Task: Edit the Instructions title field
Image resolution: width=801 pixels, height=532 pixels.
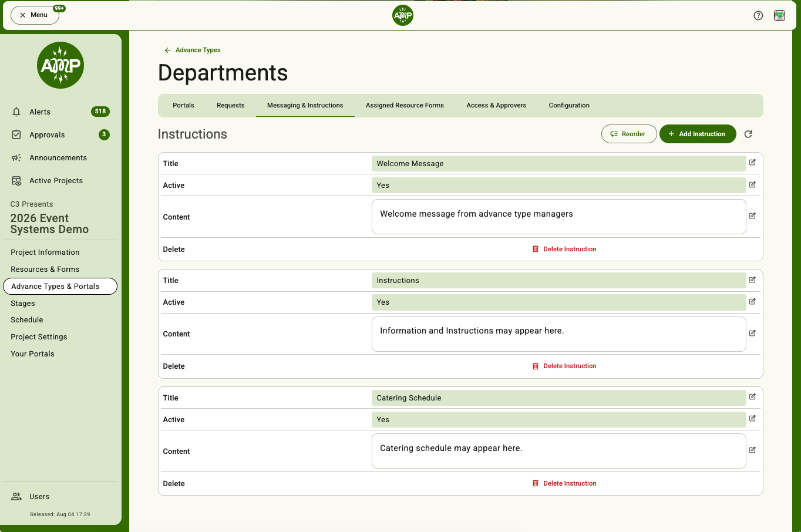Action: tap(752, 280)
